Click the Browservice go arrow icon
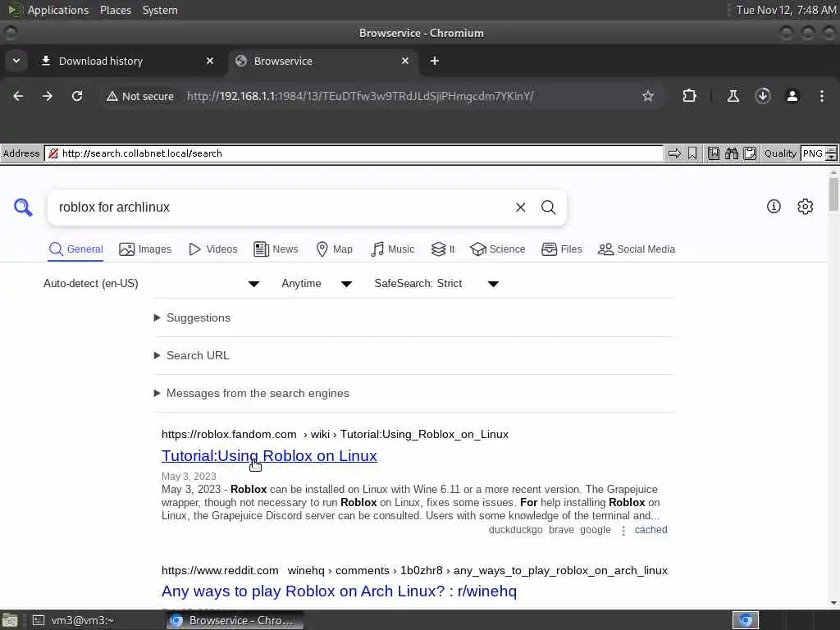The height and width of the screenshot is (630, 840). click(x=674, y=153)
